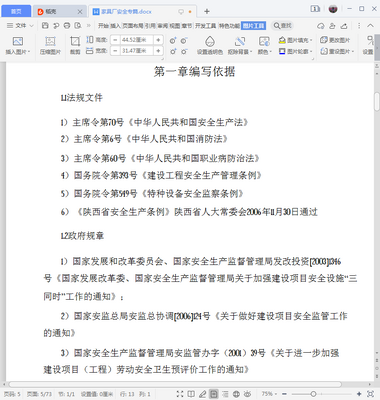Click the heading 第一章编写依据
This screenshot has height=400, width=380.
(194, 72)
